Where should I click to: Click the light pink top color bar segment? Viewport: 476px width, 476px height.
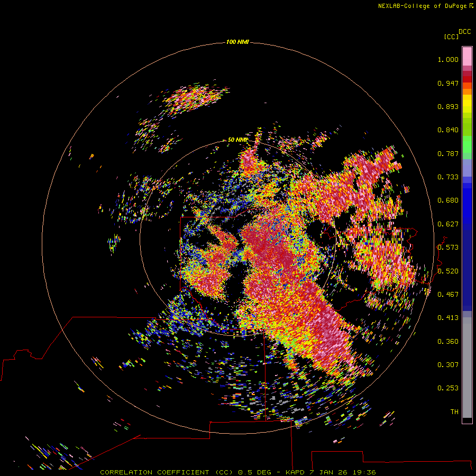[467, 57]
